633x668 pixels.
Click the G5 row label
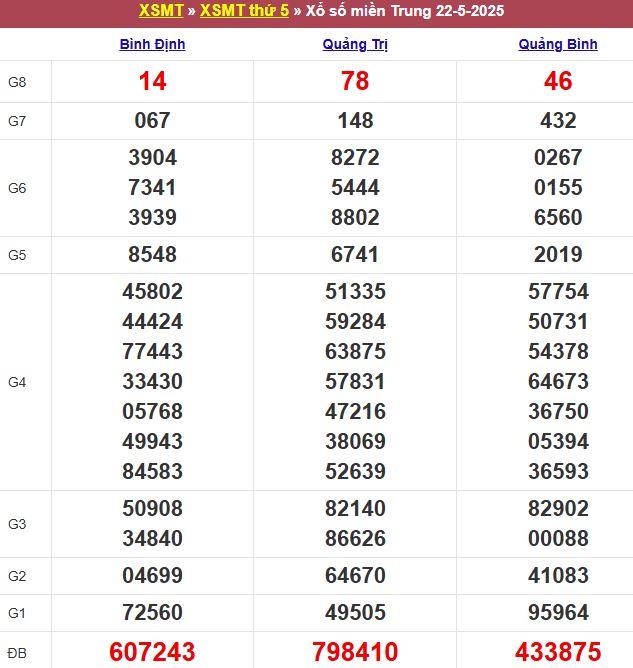pos(17,255)
